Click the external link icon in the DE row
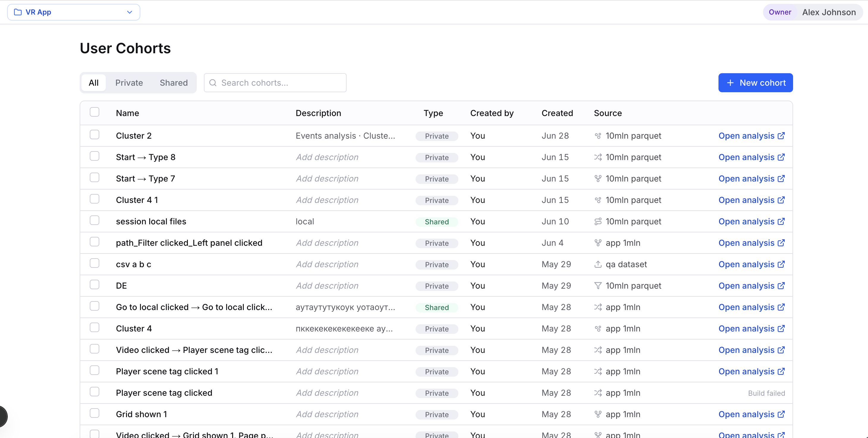 tap(781, 286)
